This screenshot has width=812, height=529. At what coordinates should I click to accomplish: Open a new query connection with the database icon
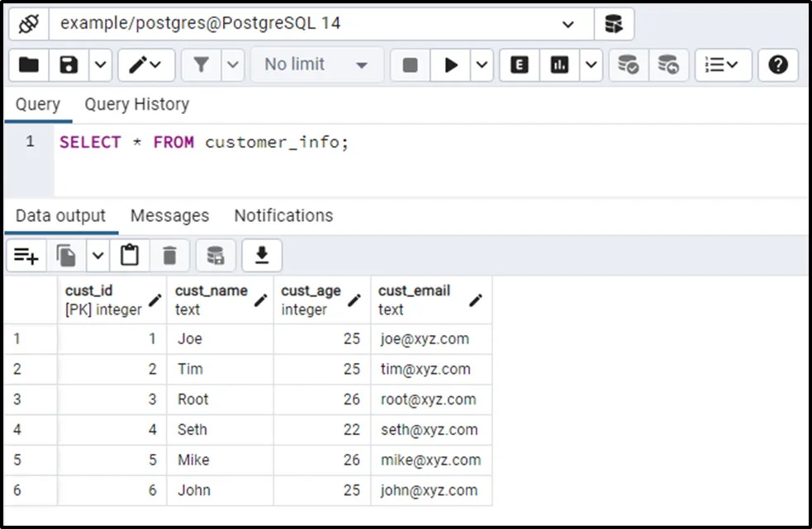614,24
